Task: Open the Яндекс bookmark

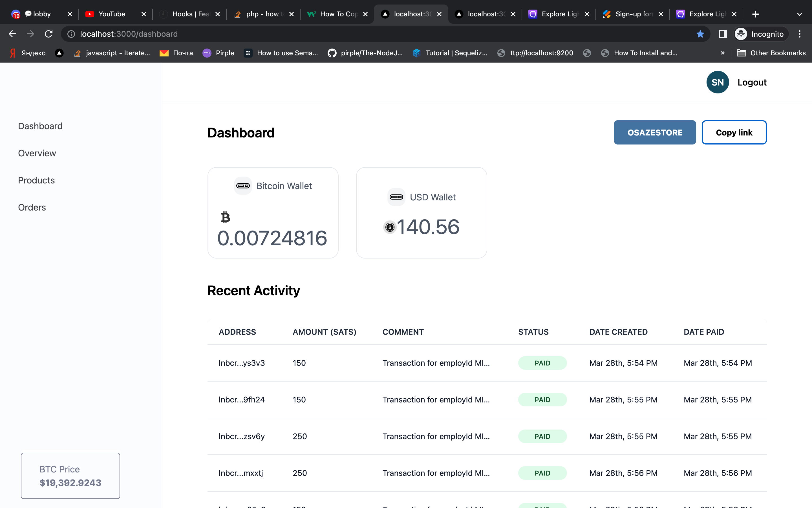Action: (x=28, y=53)
